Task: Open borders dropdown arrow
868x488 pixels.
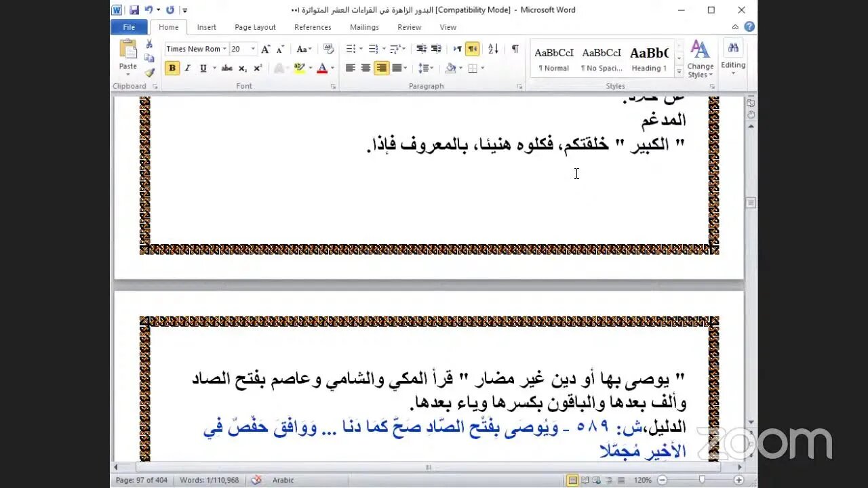Action: point(481,68)
